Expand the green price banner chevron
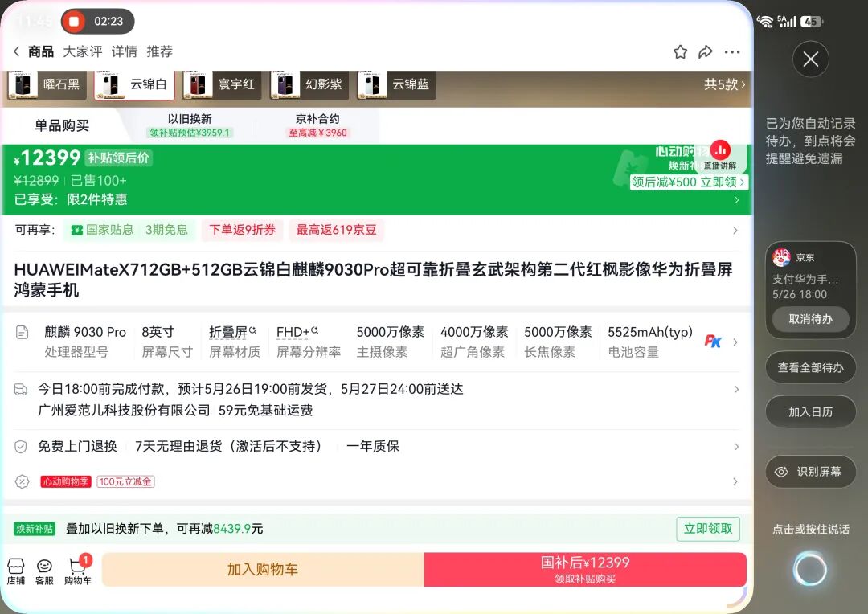Viewport: 868px width, 614px height. (737, 200)
